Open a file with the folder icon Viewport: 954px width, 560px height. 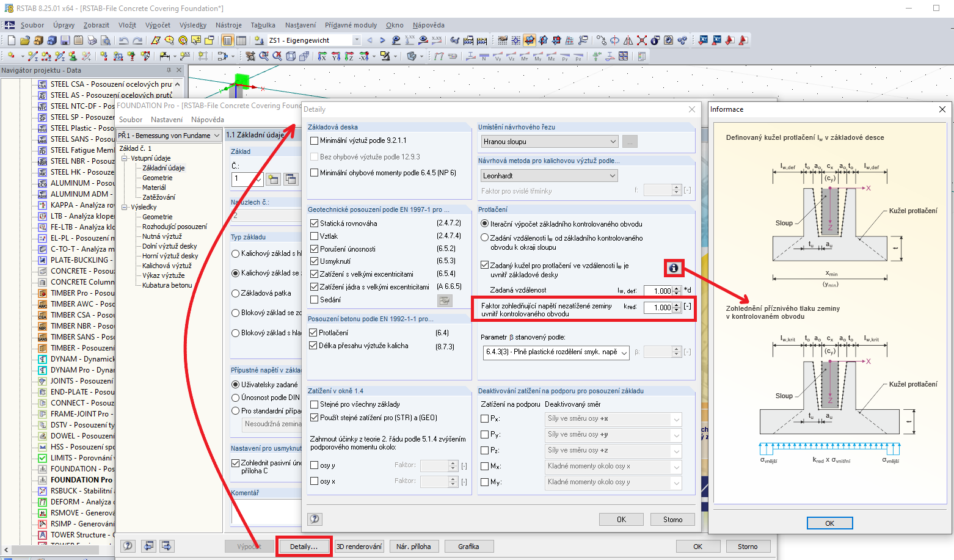tap(25, 40)
